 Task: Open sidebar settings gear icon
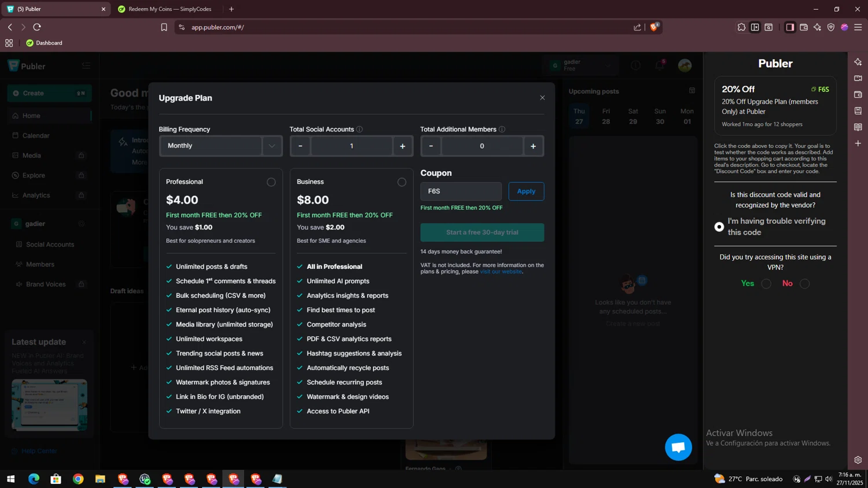pos(858,460)
